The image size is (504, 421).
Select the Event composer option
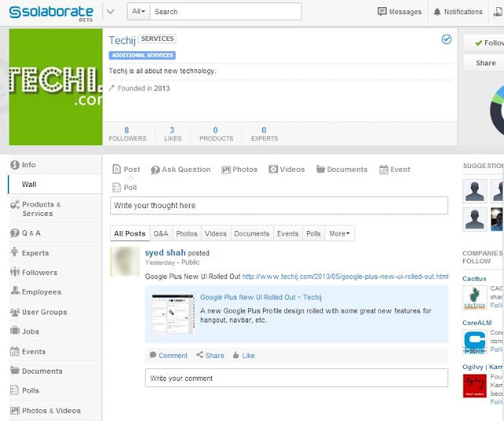tap(395, 170)
